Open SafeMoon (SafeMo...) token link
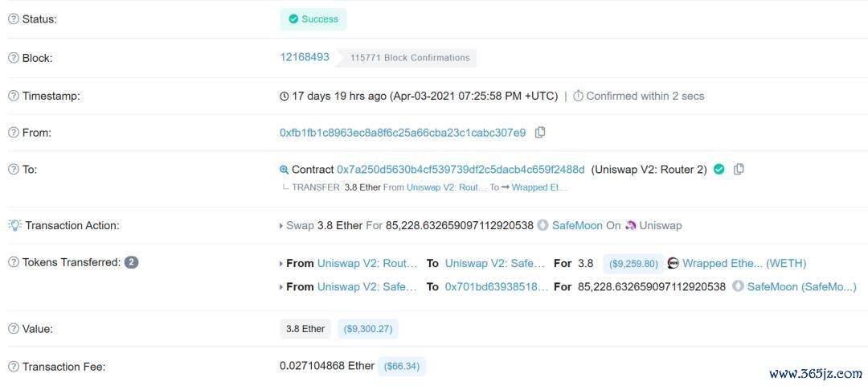 coord(802,286)
